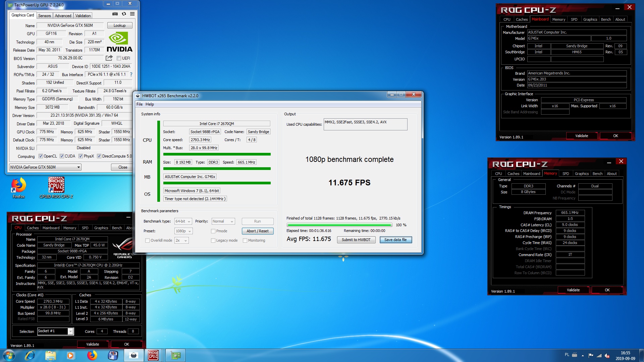Image resolution: width=644 pixels, height=362 pixels.
Task: Click the muted volume tray icon
Action: (607, 356)
